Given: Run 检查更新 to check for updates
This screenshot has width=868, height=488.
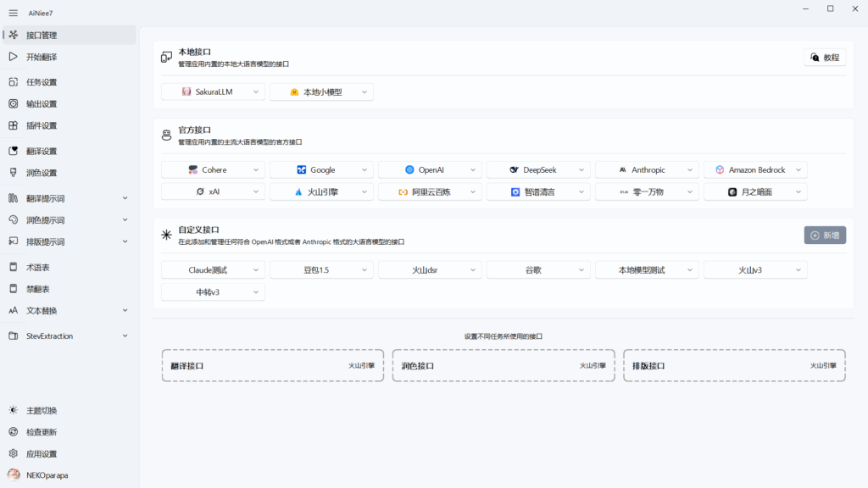Looking at the screenshot, I should pyautogui.click(x=44, y=430).
